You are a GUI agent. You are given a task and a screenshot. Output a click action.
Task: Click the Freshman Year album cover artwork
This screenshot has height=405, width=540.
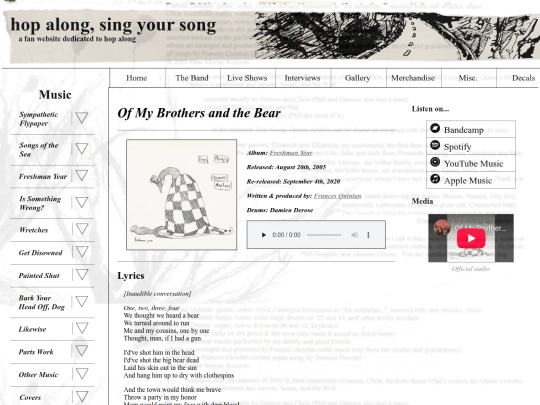tap(181, 195)
